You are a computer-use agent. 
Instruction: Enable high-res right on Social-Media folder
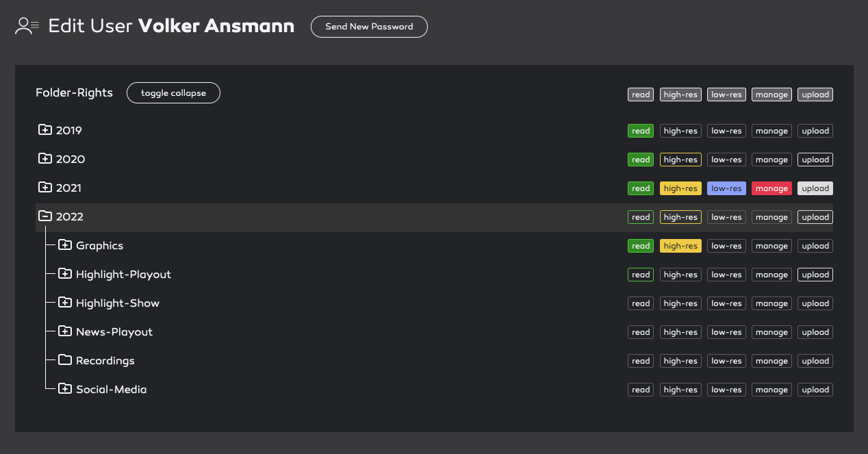[x=680, y=390]
